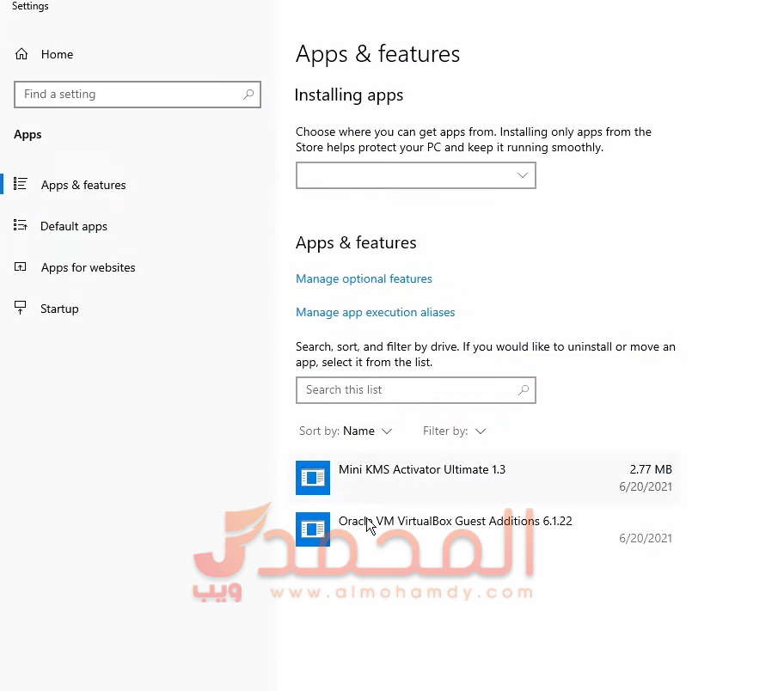Viewport: 784px width, 691px height.
Task: Click the Home house icon
Action: (x=21, y=54)
